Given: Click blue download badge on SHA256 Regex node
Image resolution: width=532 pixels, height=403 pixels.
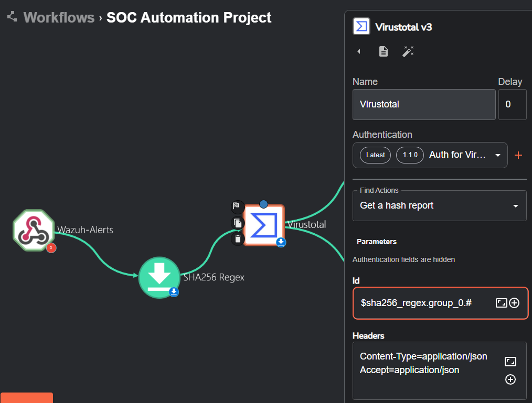Looking at the screenshot, I should (x=174, y=292).
